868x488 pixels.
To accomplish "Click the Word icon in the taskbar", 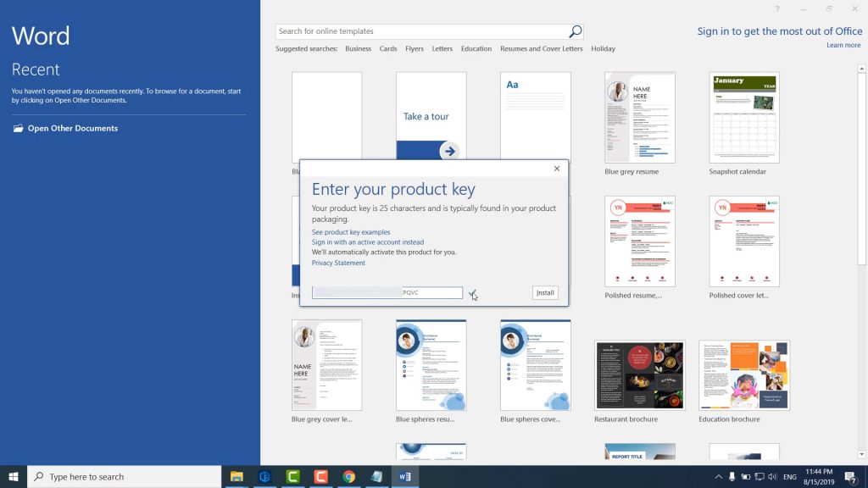I will pos(404,476).
